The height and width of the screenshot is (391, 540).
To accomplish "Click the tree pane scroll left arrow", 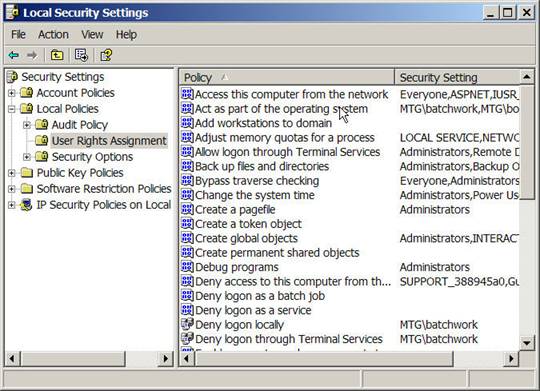I will [13, 359].
